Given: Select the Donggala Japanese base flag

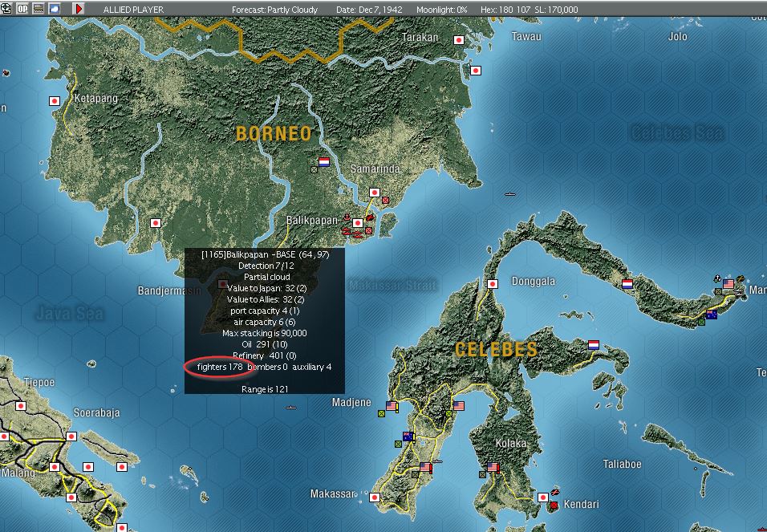Looking at the screenshot, I should (493, 284).
